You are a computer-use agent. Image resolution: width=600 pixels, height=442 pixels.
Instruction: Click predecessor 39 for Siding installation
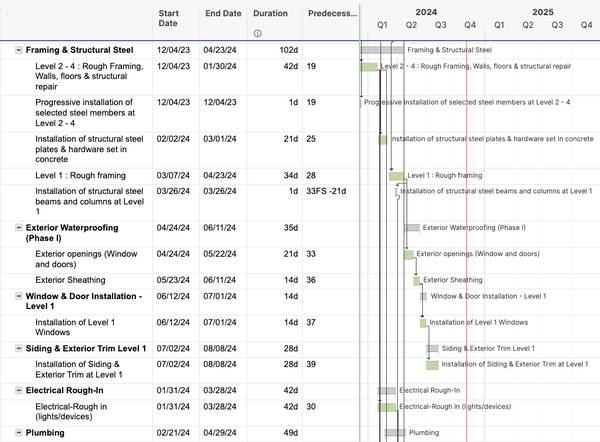coord(311,364)
